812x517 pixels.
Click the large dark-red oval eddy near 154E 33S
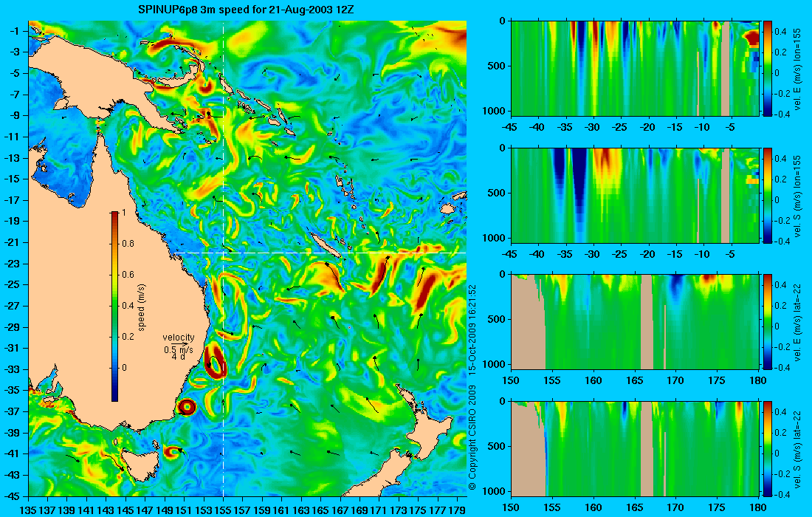[x=216, y=362]
